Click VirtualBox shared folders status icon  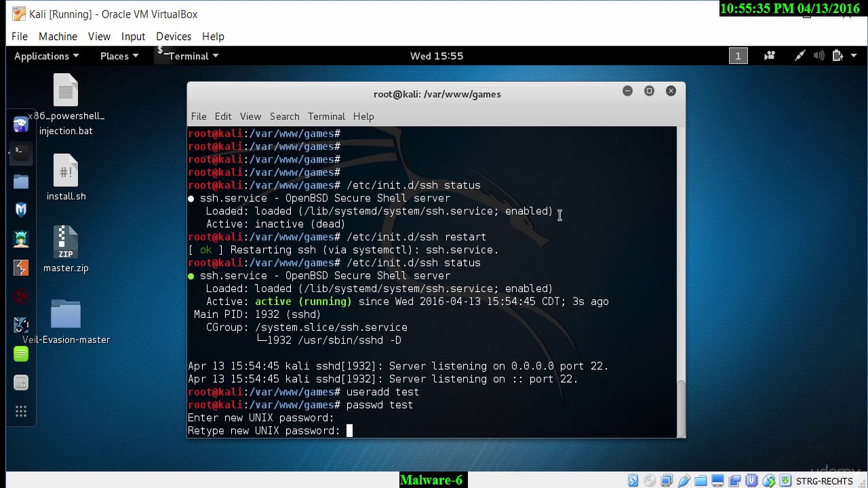pos(701,481)
